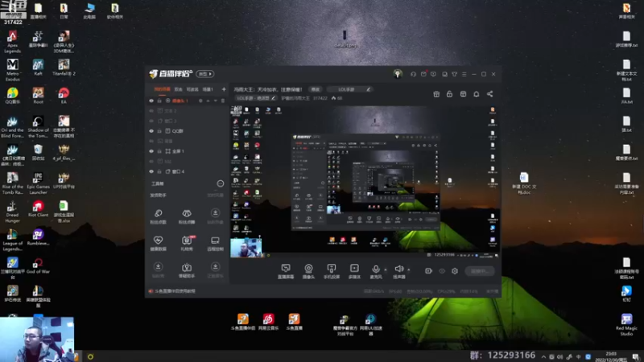Screen dimensions: 644x362
Task: Click the 修改 button beside stream title
Action: [x=315, y=89]
